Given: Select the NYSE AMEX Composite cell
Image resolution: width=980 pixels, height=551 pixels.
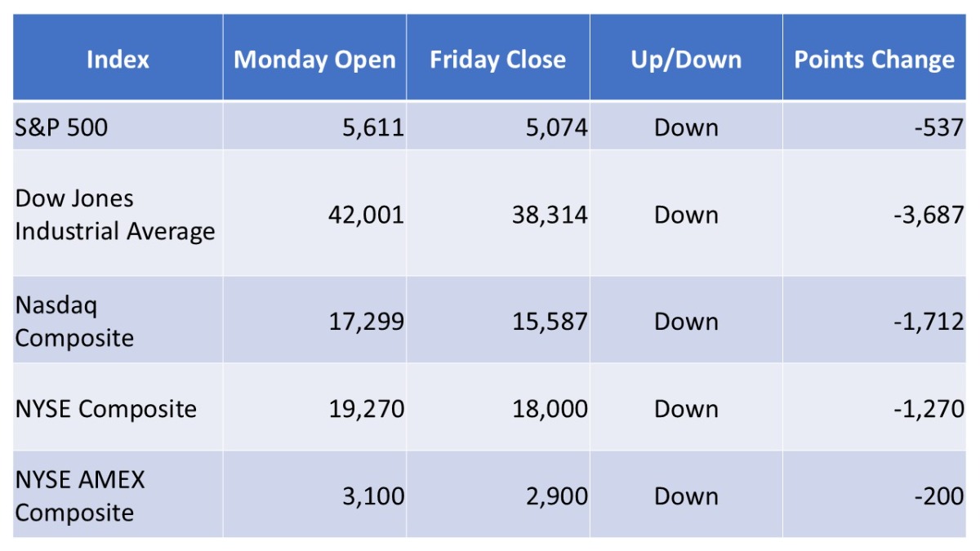Looking at the screenshot, I should click(80, 495).
